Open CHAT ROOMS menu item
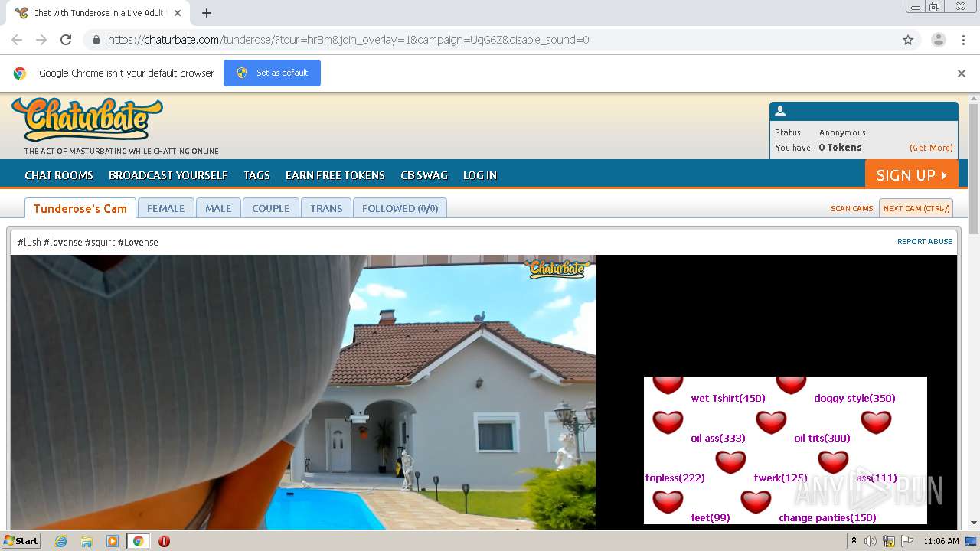This screenshot has height=551, width=980. 59,175
